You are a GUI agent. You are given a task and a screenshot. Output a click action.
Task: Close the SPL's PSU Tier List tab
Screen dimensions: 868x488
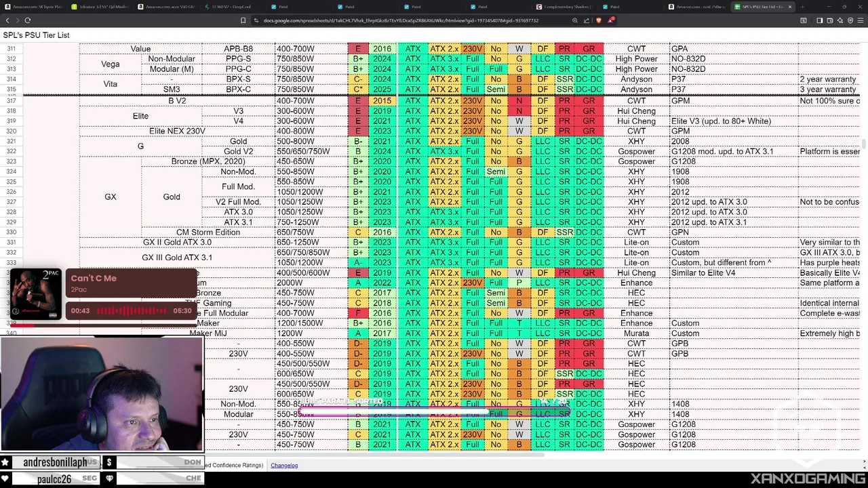(789, 7)
